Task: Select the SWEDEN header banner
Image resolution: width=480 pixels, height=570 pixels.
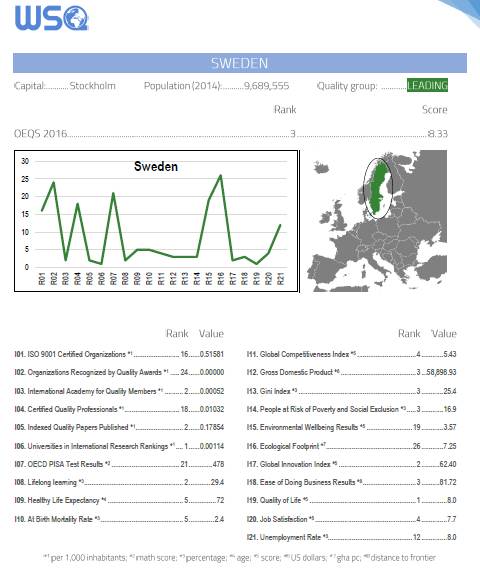Action: (240, 63)
